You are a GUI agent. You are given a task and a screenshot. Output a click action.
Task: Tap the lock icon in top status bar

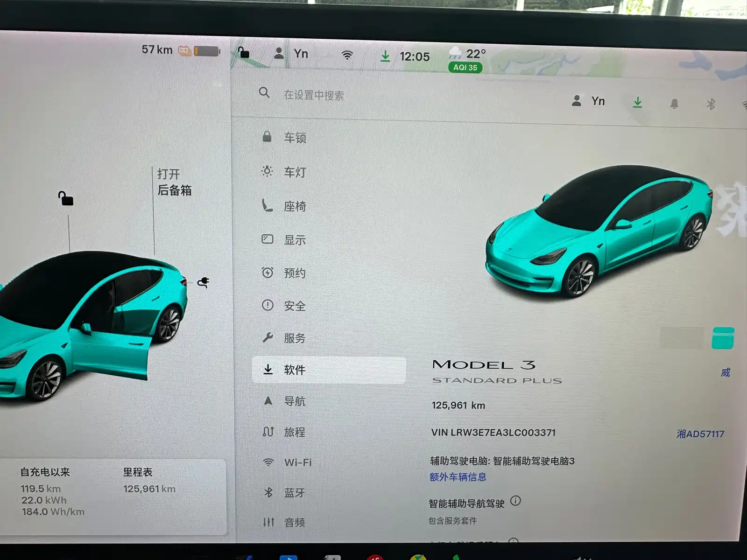pos(243,52)
